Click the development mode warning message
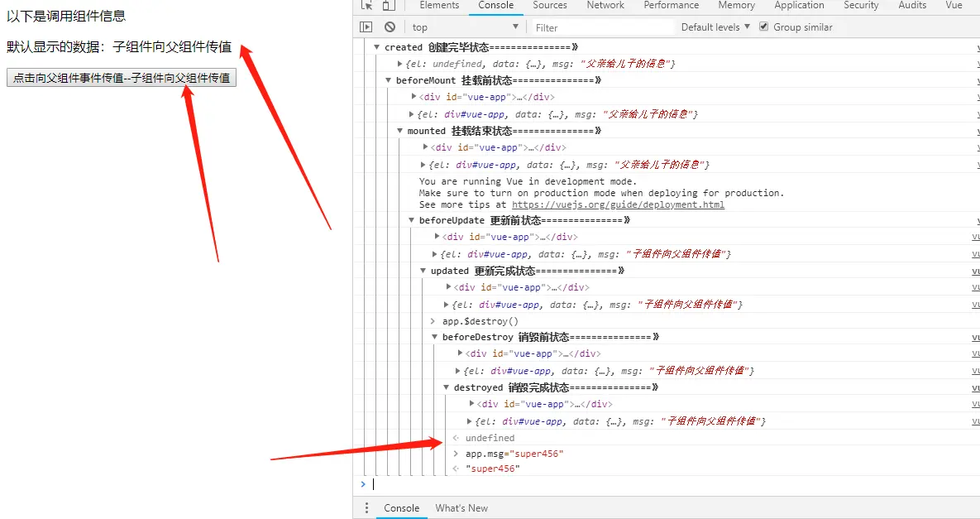Image resolution: width=980 pixels, height=519 pixels. click(x=601, y=193)
